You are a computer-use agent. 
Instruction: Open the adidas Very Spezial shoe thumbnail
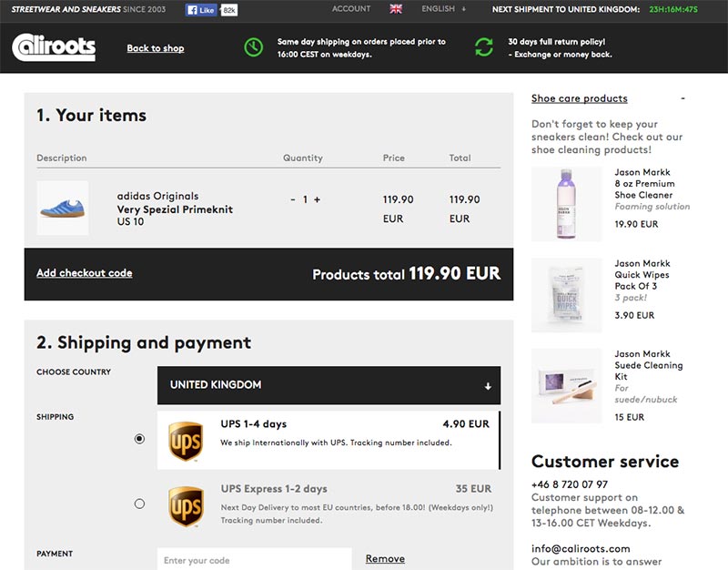[x=63, y=209]
